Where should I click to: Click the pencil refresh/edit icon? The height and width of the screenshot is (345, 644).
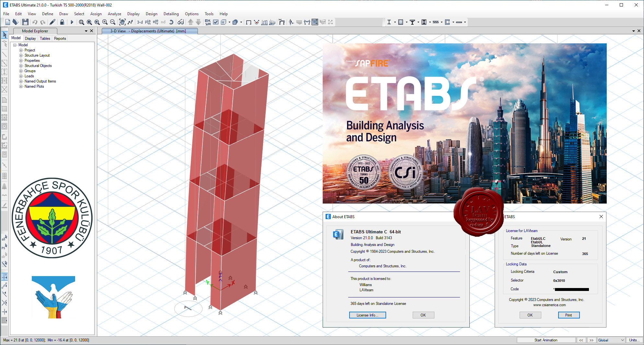(x=52, y=22)
